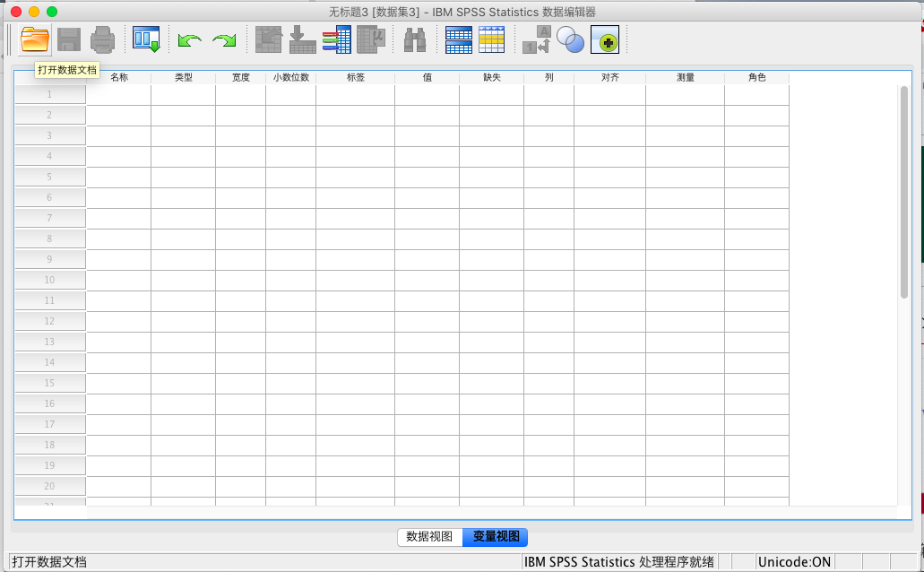Image resolution: width=924 pixels, height=572 pixels.
Task: Click the binoculars find icon
Action: click(x=414, y=39)
